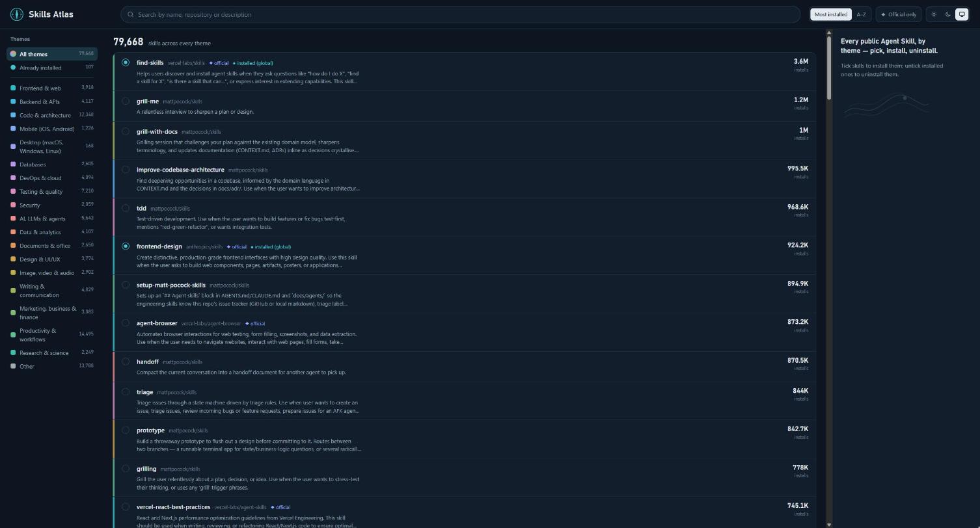The image size is (980, 528).
Task: Switch to dark theme moon icon
Action: 948,14
